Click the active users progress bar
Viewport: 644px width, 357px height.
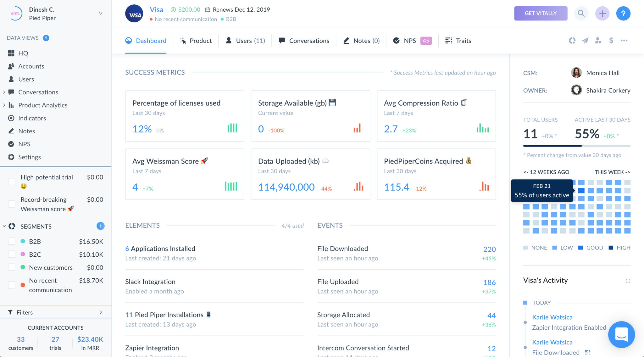click(x=577, y=146)
